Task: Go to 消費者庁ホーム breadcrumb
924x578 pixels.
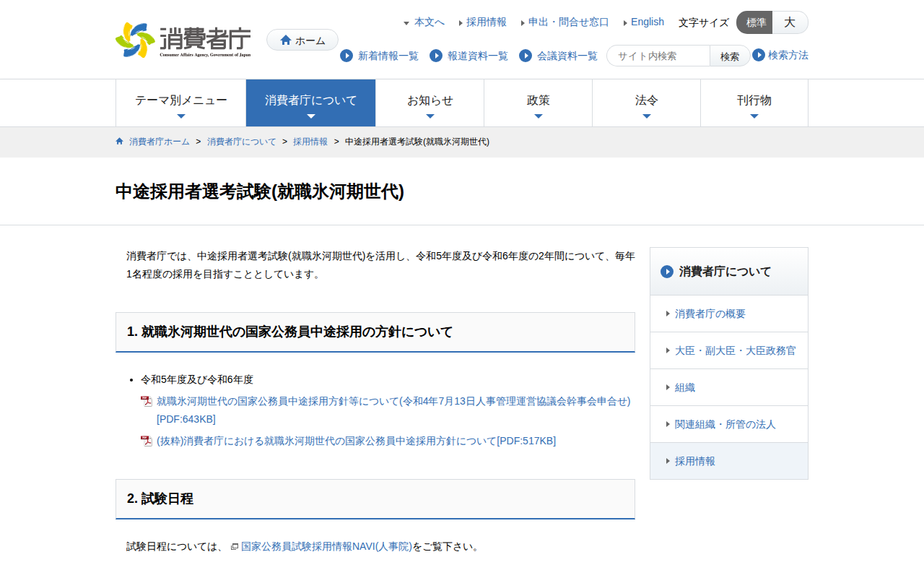Action: pos(160,142)
